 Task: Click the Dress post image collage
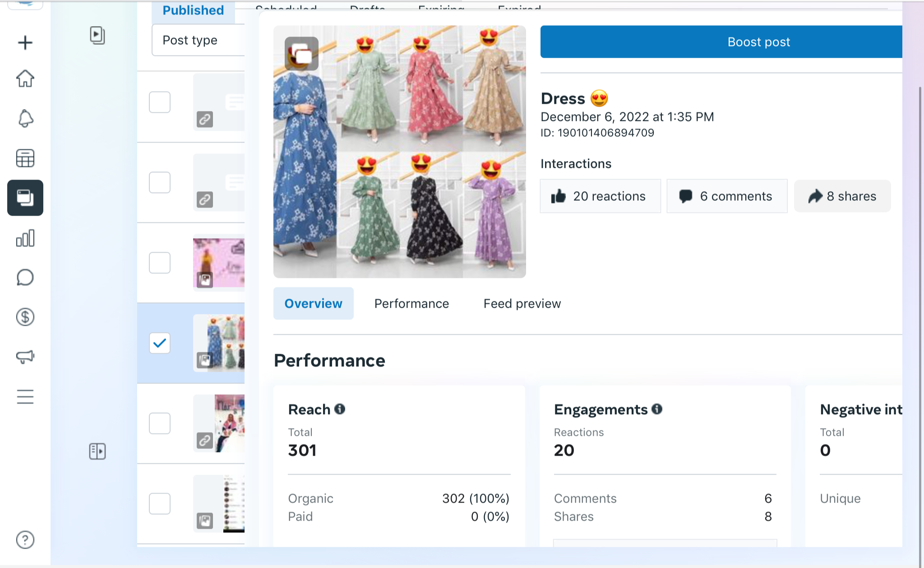400,152
